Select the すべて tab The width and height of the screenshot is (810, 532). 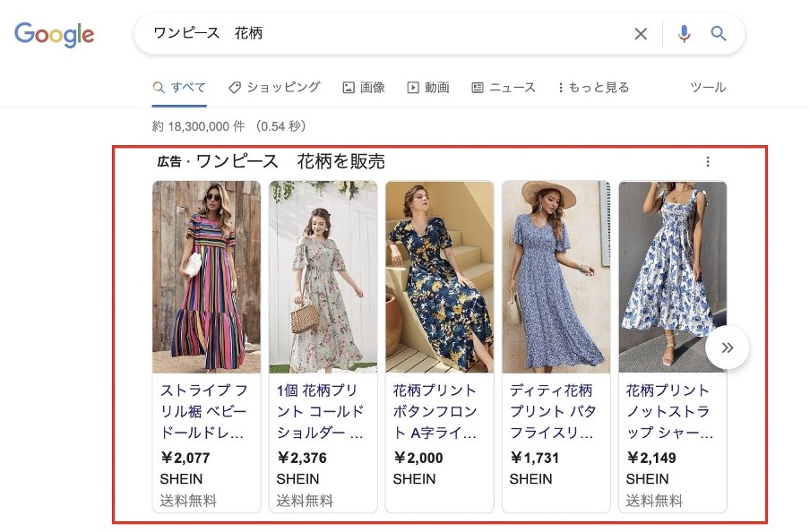click(179, 87)
